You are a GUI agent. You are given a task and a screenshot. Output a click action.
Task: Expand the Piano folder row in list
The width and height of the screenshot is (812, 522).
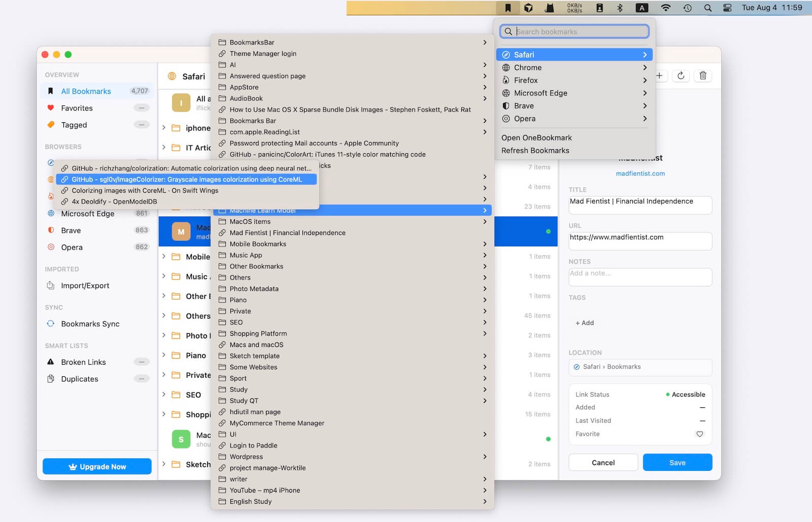click(x=164, y=355)
